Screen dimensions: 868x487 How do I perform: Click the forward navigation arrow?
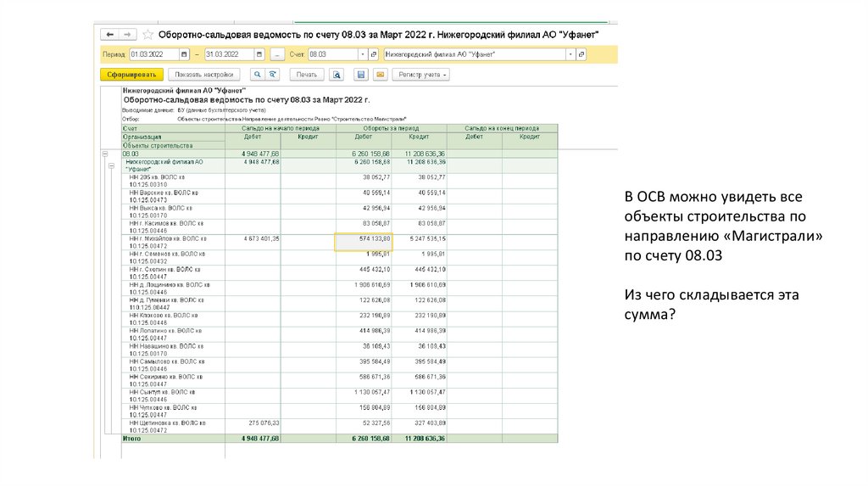point(127,35)
